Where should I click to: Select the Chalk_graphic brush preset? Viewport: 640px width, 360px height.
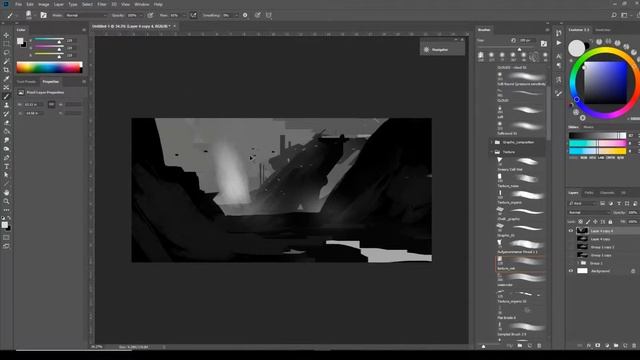click(521, 213)
